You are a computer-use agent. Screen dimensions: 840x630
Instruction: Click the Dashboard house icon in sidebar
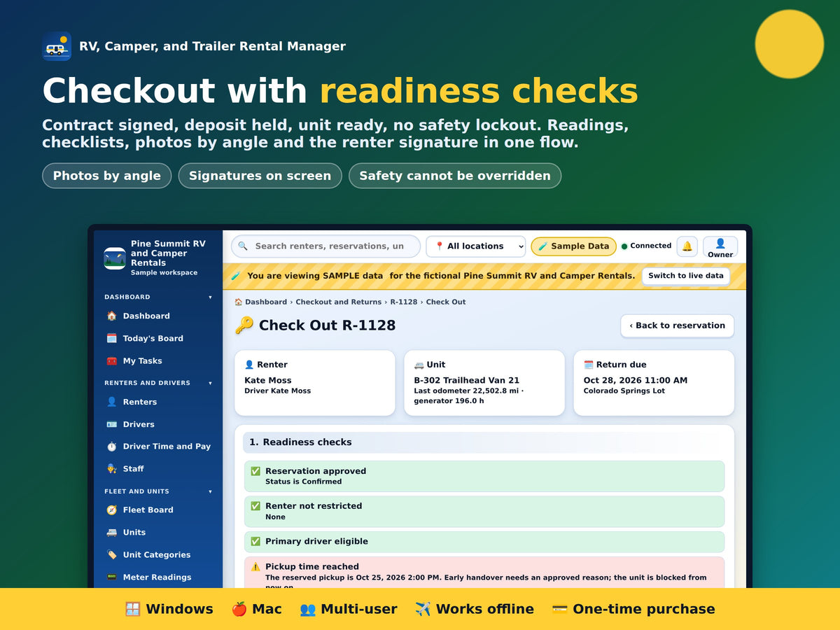(111, 316)
